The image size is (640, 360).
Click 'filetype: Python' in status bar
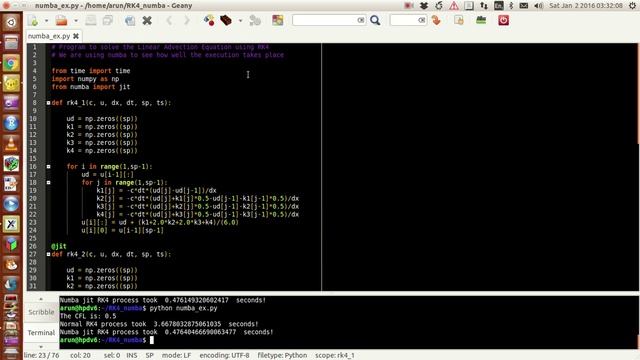(x=282, y=355)
